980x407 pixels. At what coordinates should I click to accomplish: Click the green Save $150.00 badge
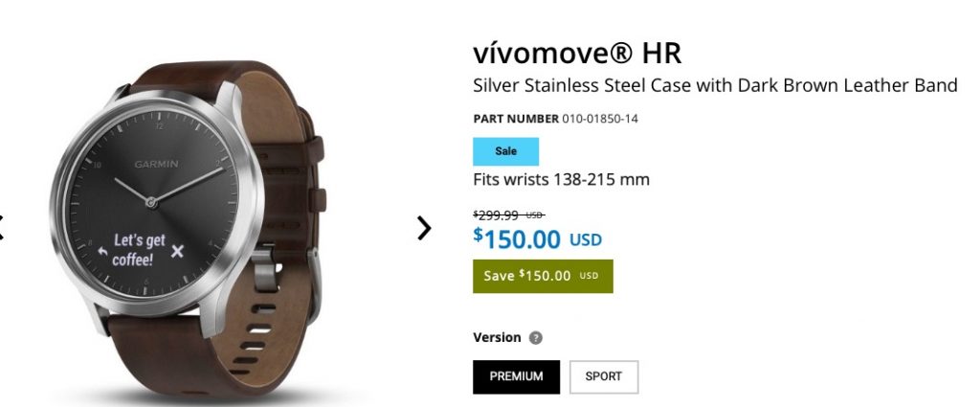[x=543, y=276]
